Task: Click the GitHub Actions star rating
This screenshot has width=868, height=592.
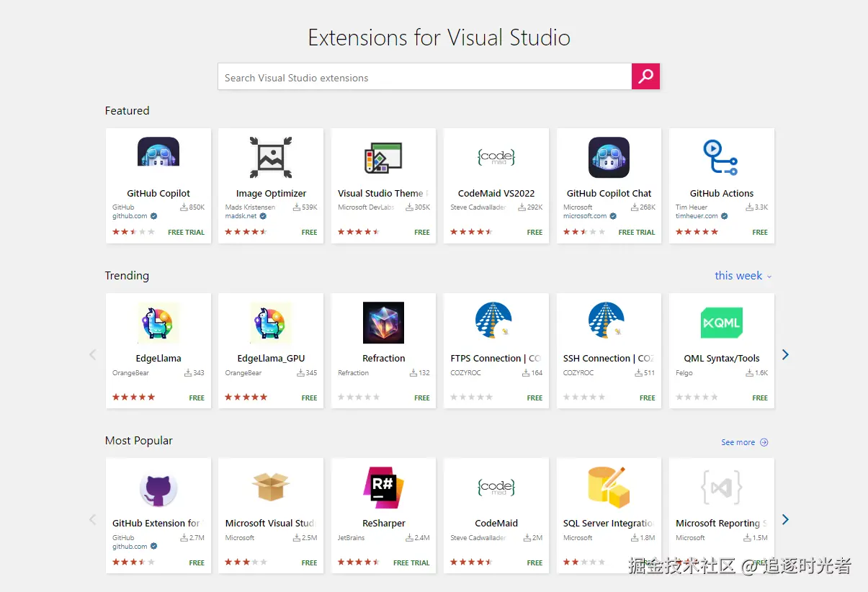Action: click(x=697, y=232)
